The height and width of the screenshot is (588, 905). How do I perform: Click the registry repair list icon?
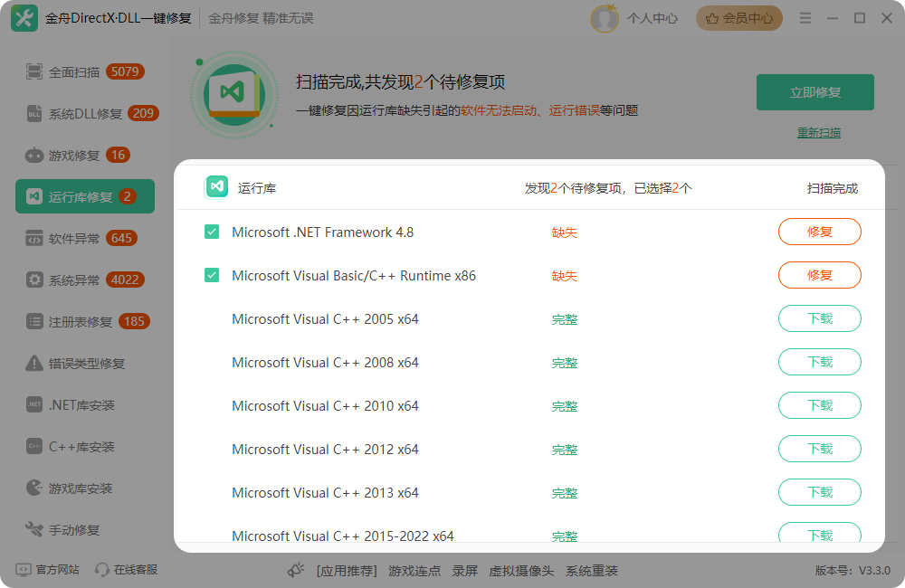click(x=34, y=321)
